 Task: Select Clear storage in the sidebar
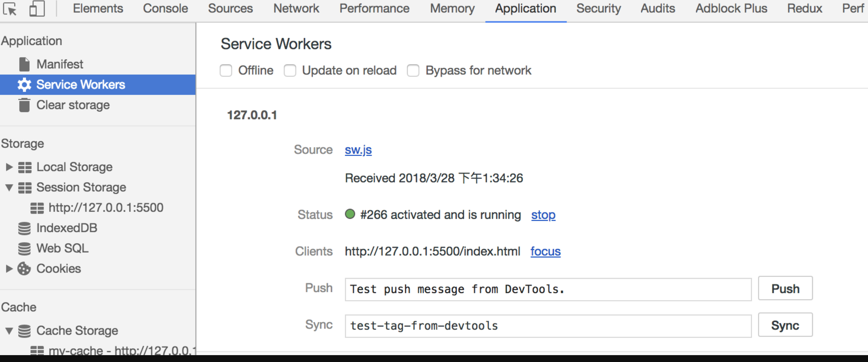pyautogui.click(x=73, y=105)
